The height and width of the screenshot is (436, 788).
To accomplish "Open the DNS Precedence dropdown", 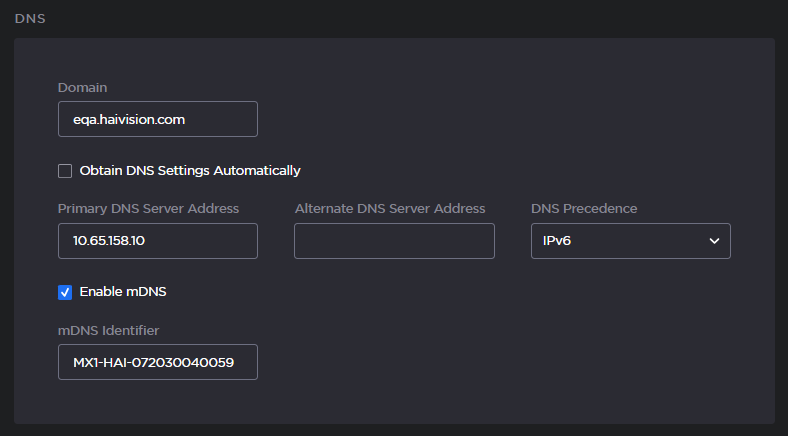I will click(x=630, y=241).
